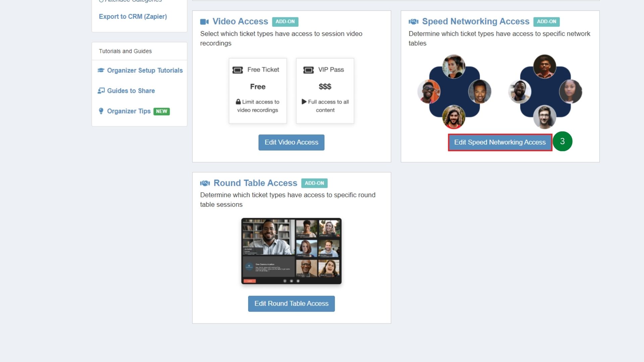This screenshot has width=644, height=362.
Task: Click the ticket icon on the Free Ticket card
Action: click(x=238, y=69)
